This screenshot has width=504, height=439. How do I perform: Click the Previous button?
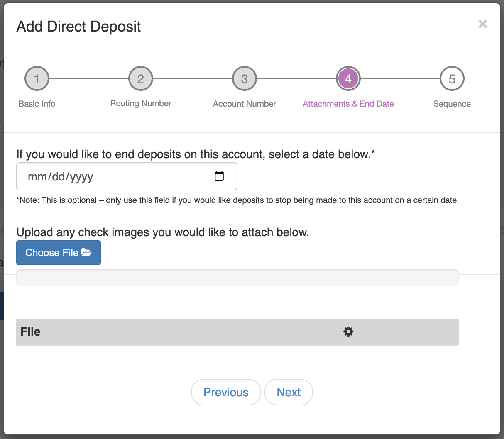(x=226, y=392)
